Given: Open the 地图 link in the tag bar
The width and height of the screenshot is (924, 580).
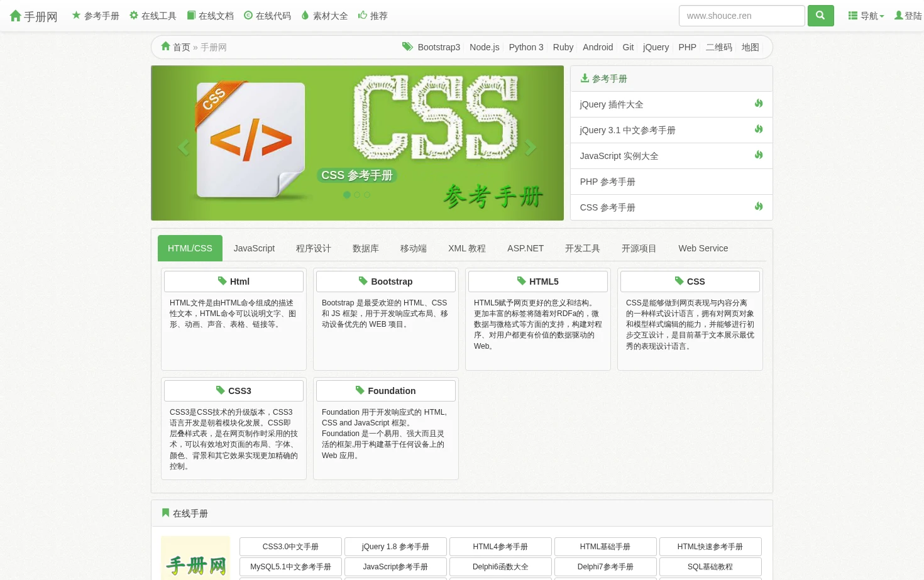Looking at the screenshot, I should (x=751, y=47).
